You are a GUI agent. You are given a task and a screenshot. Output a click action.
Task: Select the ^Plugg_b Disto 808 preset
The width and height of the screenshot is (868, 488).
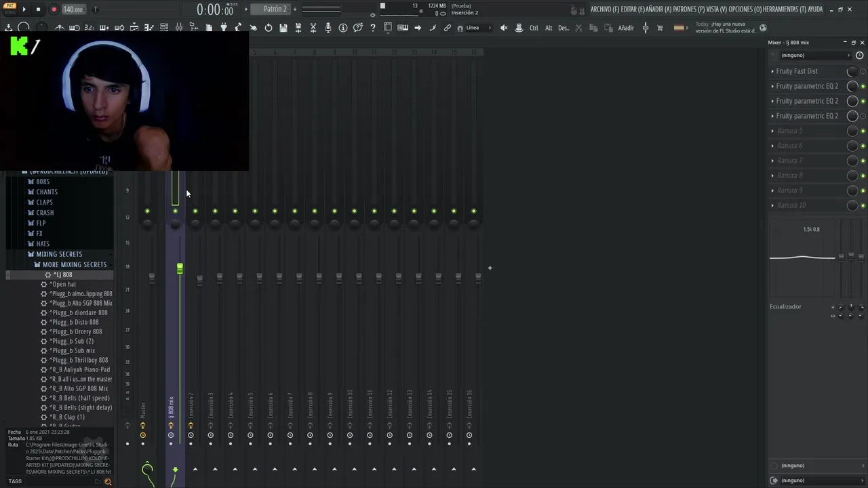tap(74, 322)
